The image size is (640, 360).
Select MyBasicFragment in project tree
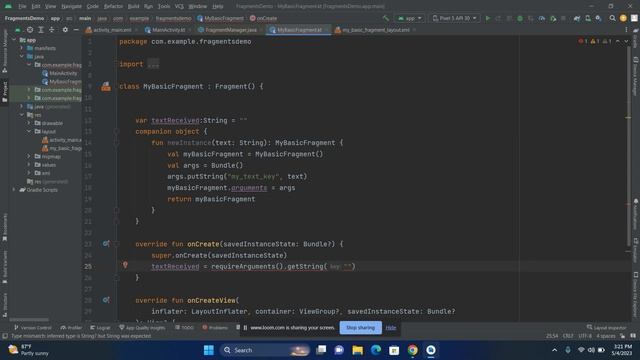click(x=62, y=82)
